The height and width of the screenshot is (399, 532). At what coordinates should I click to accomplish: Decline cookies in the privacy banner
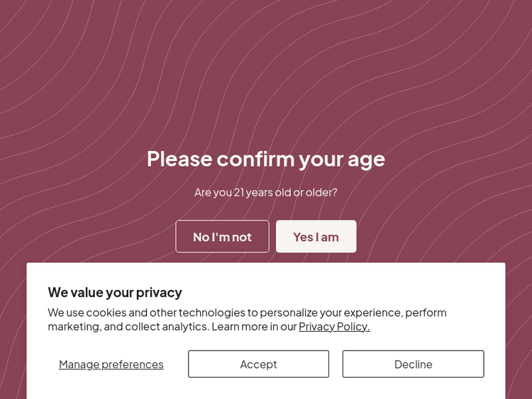(x=413, y=364)
